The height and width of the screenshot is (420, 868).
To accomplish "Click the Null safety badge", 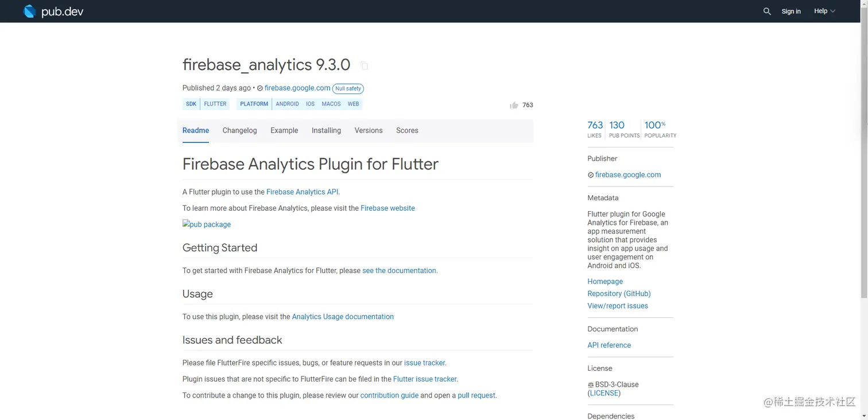I will click(348, 88).
